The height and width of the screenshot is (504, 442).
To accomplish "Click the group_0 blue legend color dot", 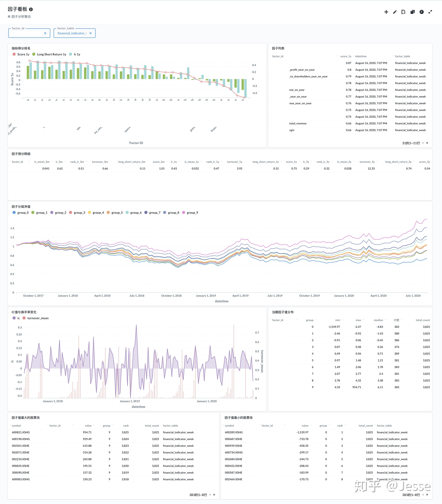I will tap(14, 213).
